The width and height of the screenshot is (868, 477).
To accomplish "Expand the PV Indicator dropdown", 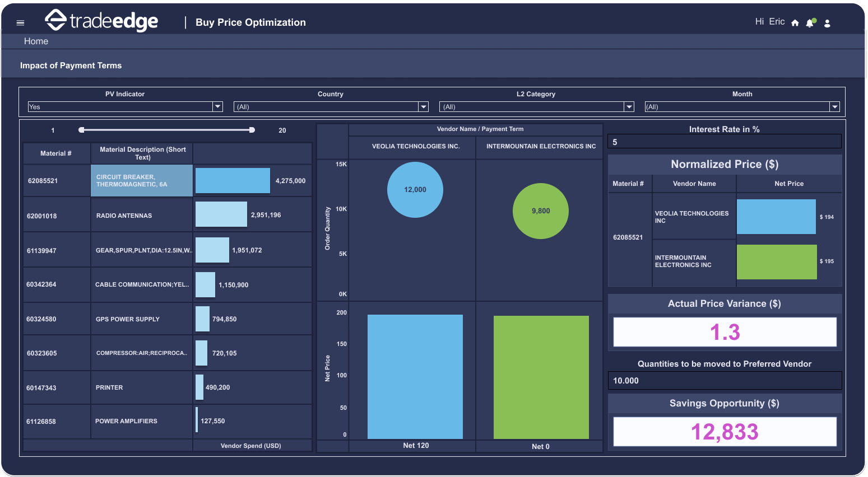I will (x=217, y=107).
